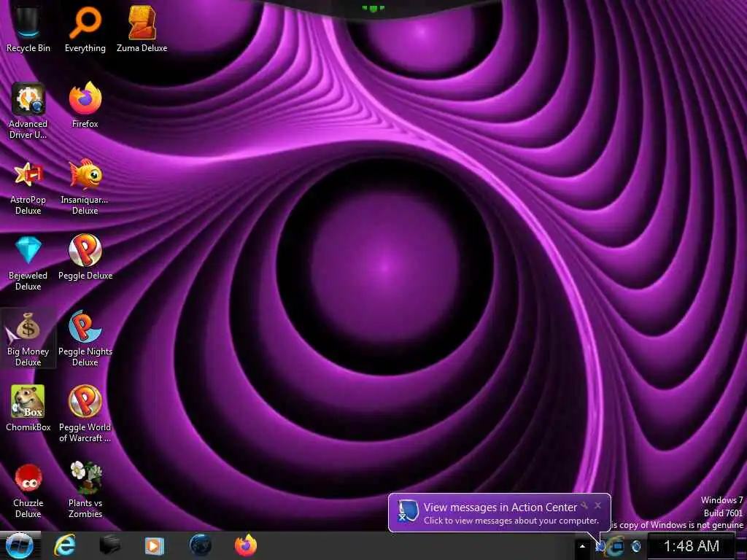Open notification settings wrench in balloon
This screenshot has height=560, width=747.
pos(584,506)
